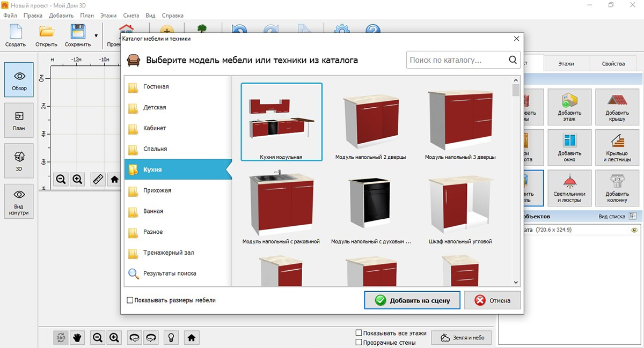Viewport: 644px width, 348px height.
Task: Select the Спальня category
Action: [x=178, y=149]
